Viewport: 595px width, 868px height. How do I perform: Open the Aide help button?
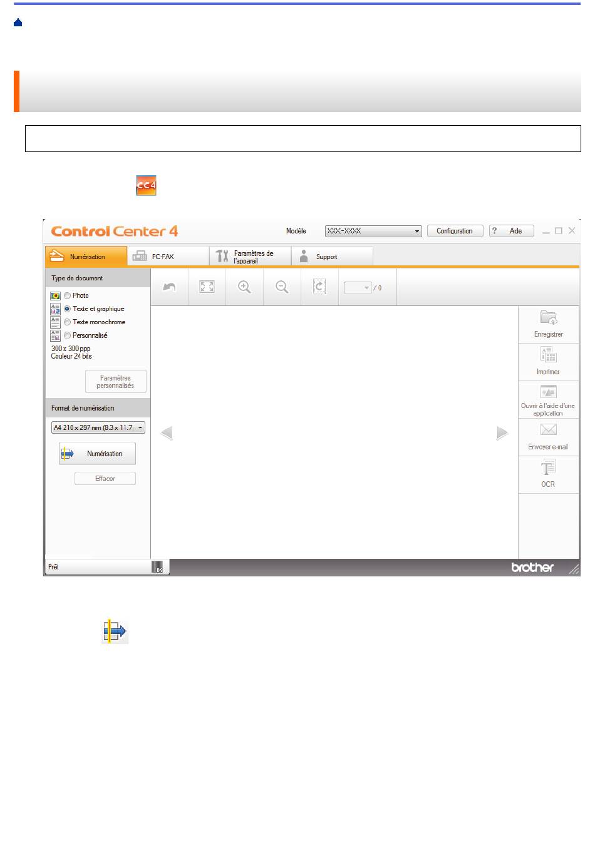pos(511,231)
